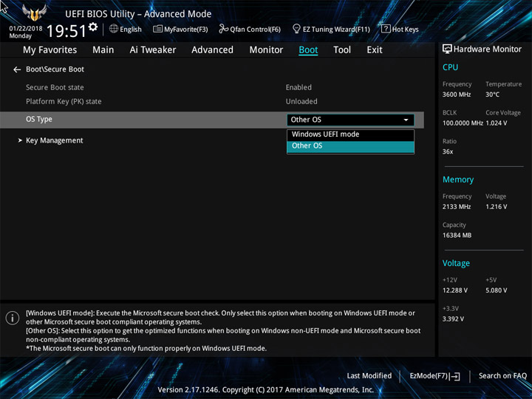
Task: Click the info icon in help panel
Action: pos(13,318)
